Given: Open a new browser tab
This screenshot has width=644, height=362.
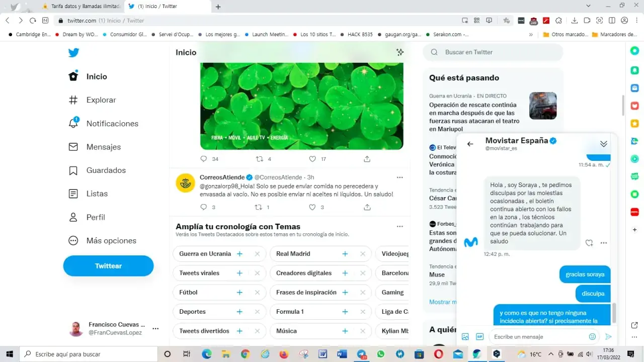Looking at the screenshot, I should click(218, 7).
